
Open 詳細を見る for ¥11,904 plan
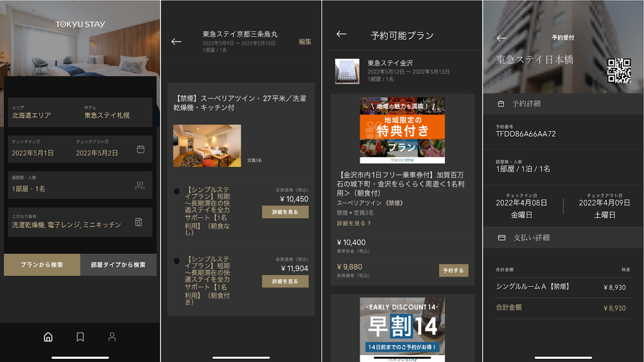pos(285,281)
